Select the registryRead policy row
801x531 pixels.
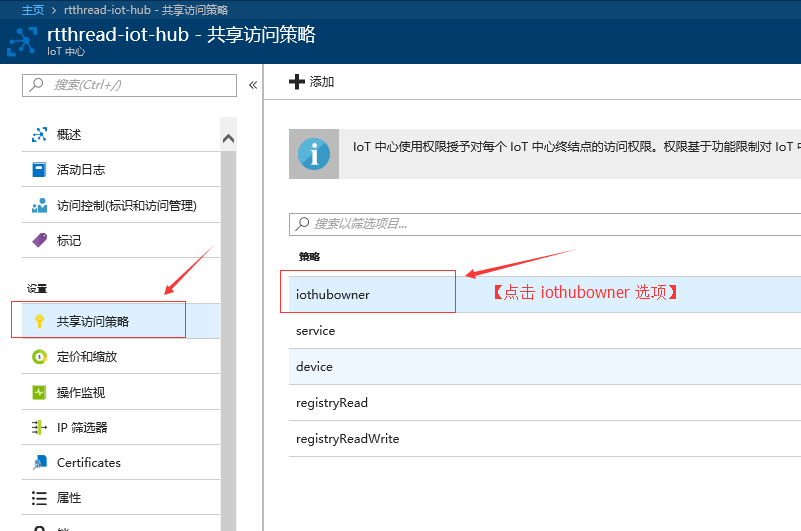(545, 403)
